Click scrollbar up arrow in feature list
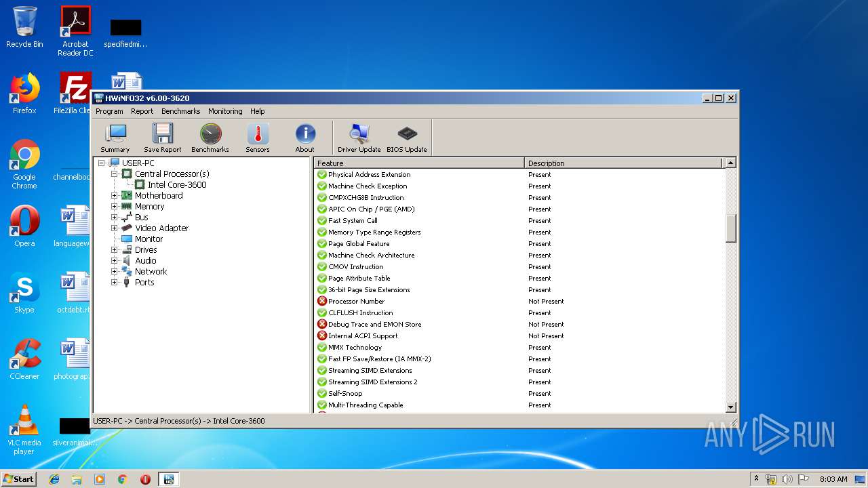This screenshot has width=868, height=488. [730, 163]
